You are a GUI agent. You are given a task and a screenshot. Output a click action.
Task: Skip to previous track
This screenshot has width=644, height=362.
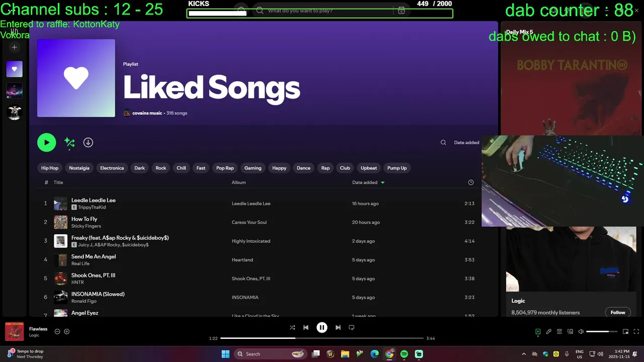click(x=306, y=327)
